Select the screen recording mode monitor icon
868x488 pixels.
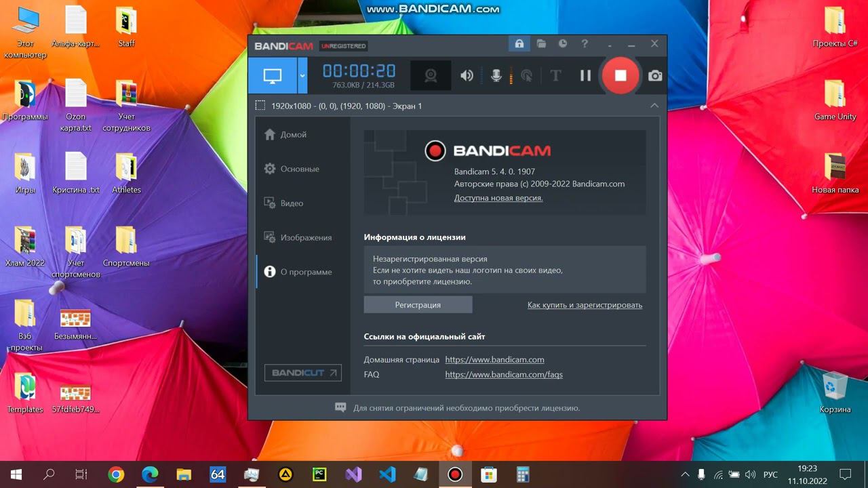pos(273,75)
